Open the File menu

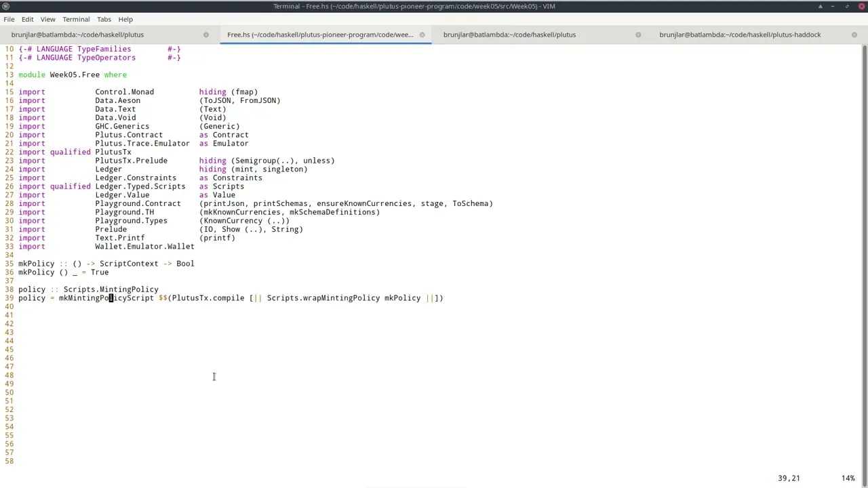[9, 19]
